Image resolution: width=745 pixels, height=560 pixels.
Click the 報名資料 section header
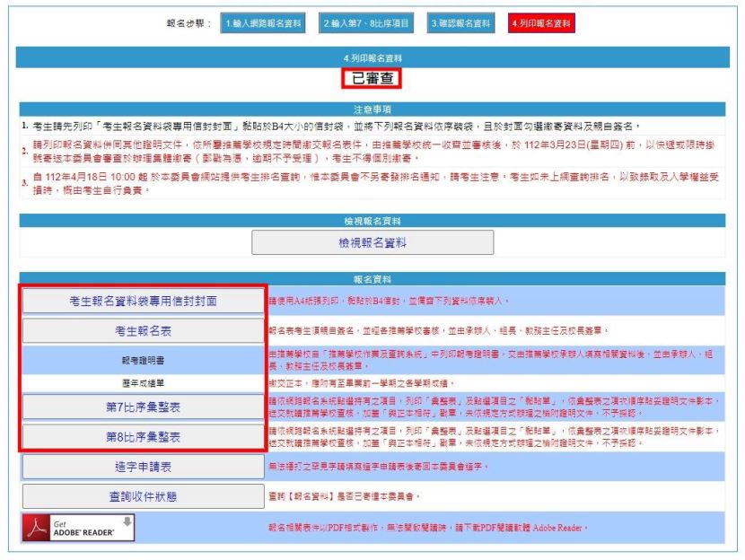[372, 279]
